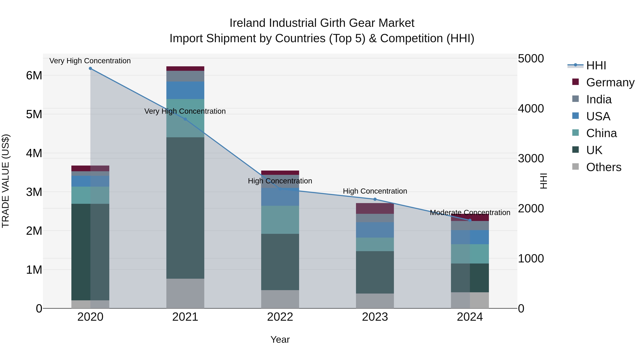Click the HHI line marker for 2023
The height and width of the screenshot is (362, 644).
coord(375,199)
